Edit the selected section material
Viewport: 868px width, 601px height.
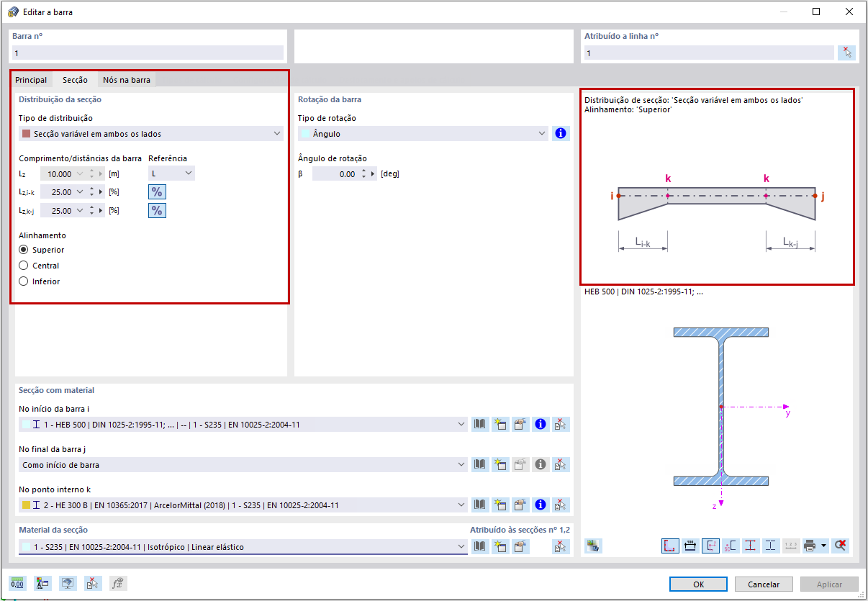520,547
